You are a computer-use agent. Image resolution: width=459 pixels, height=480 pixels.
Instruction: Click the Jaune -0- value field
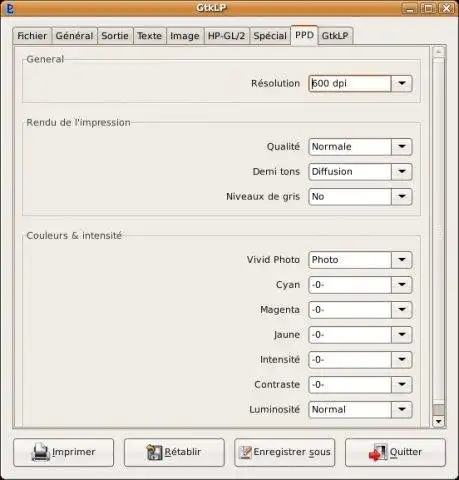(350, 335)
